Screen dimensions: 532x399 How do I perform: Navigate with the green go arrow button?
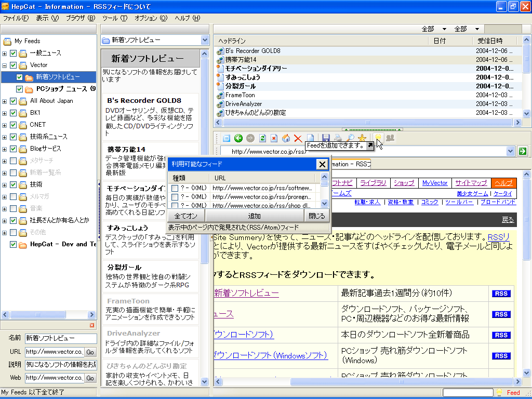click(523, 151)
